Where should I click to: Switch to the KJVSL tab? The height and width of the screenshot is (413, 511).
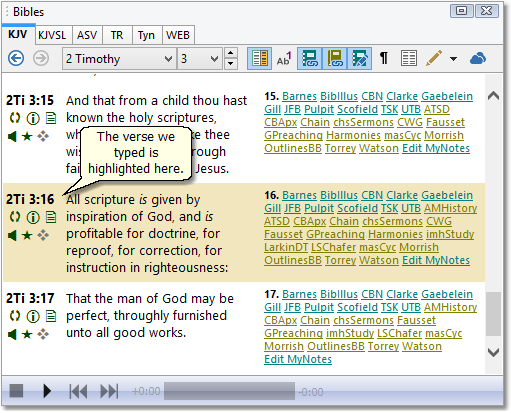tap(52, 35)
